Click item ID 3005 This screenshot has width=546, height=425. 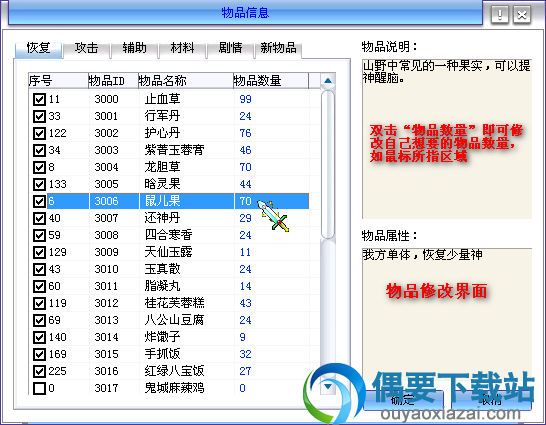107,184
